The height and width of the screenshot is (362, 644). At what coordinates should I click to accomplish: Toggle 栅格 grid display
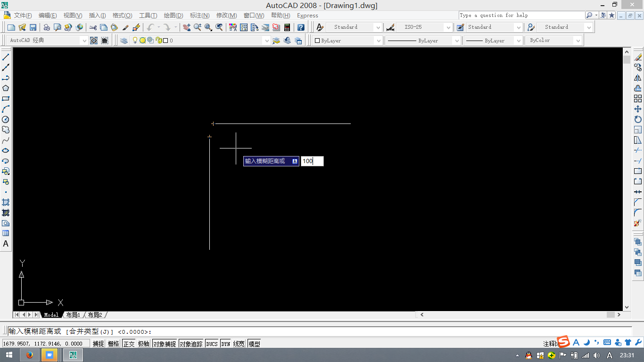pos(114,344)
